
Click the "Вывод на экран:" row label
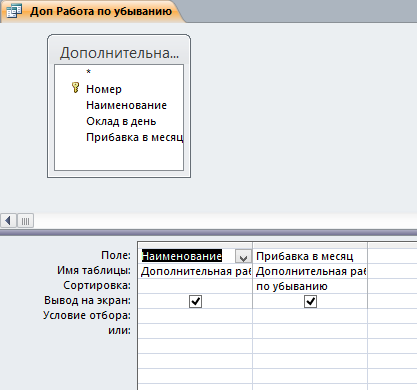87,300
